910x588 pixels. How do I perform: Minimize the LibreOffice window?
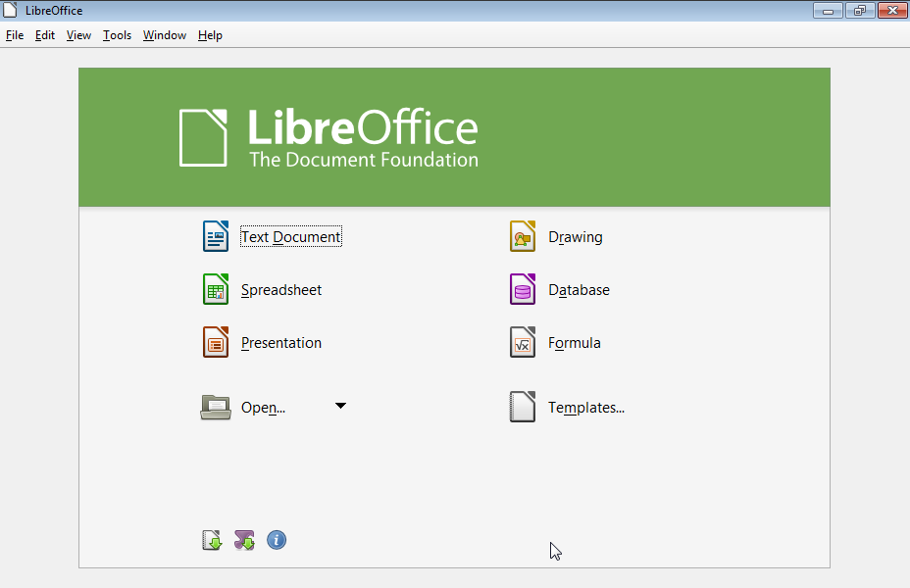click(828, 11)
